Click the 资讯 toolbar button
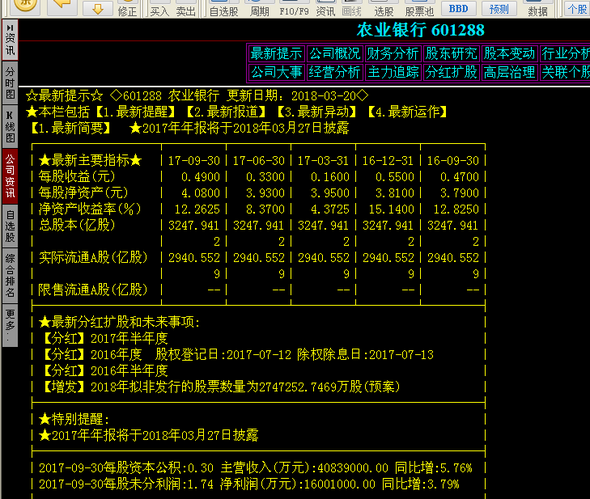 [x=325, y=9]
